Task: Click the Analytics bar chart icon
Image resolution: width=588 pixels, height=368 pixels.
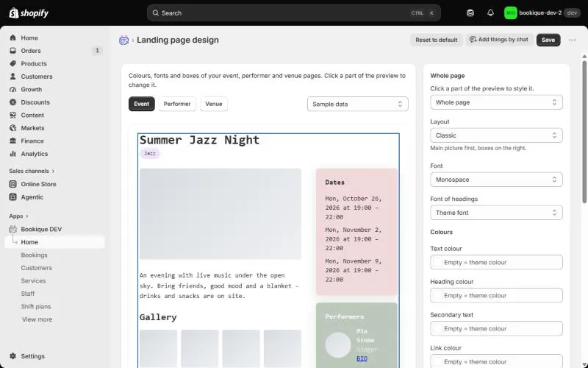Action: click(12, 154)
